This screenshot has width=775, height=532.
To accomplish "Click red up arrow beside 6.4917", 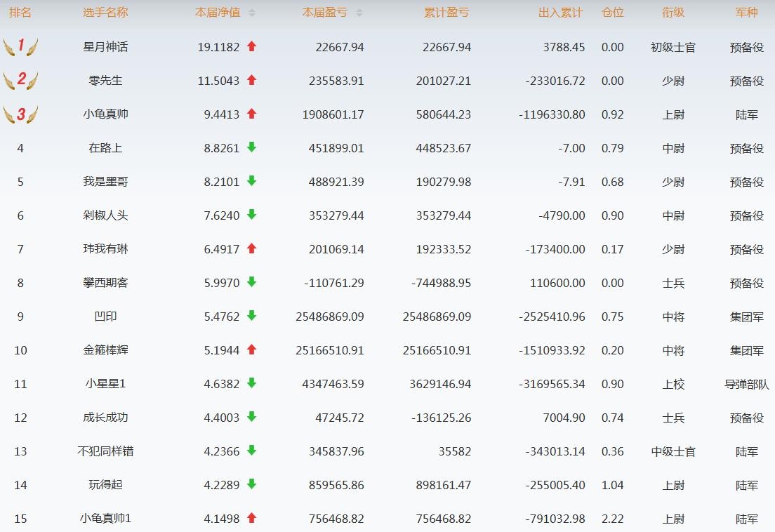I will coord(252,248).
